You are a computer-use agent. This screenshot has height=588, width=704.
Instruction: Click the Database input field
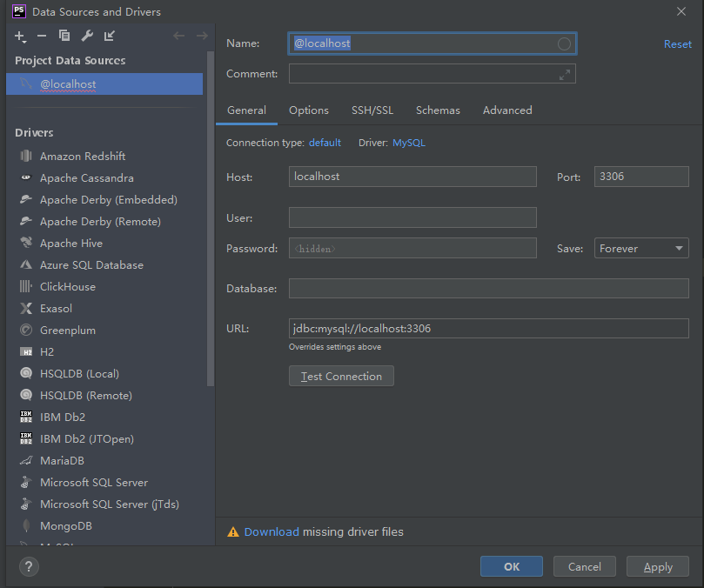pos(489,288)
